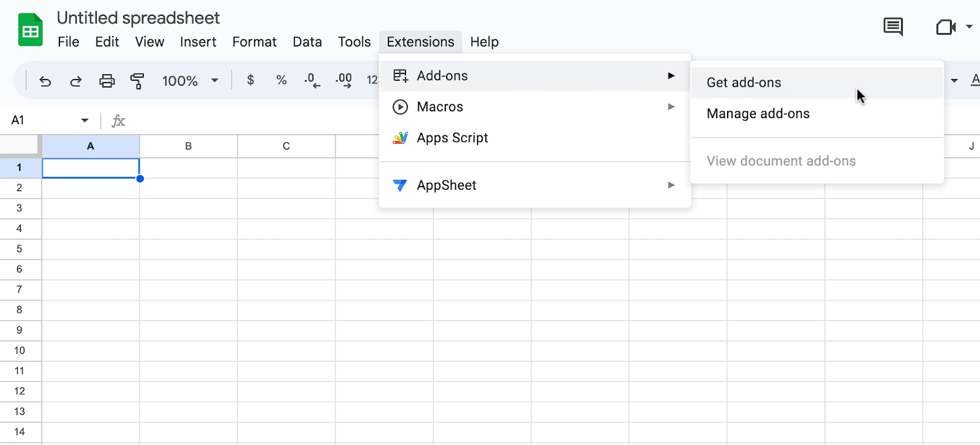Choose Apps Script from Extensions menu

453,138
